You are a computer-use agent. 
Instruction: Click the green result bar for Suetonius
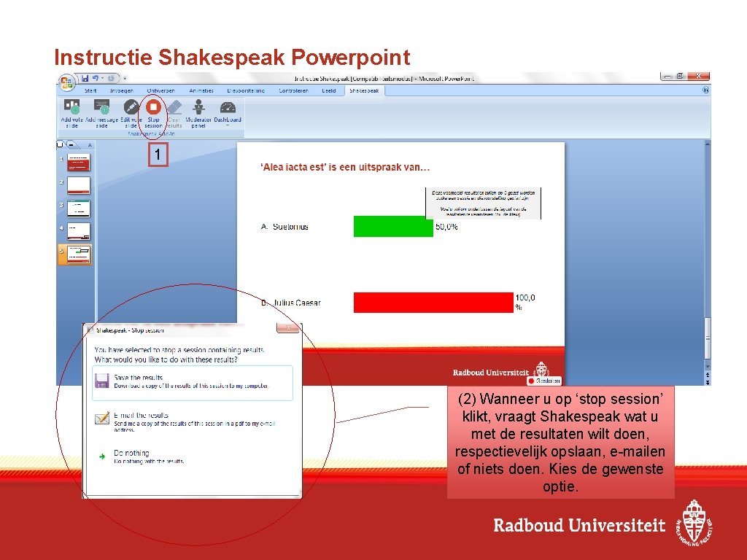(393, 226)
